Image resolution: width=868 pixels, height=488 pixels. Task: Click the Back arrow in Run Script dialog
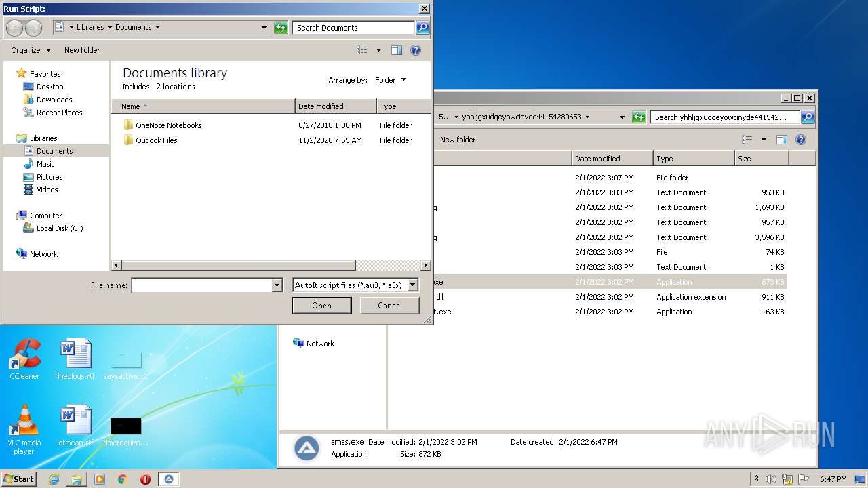click(x=14, y=28)
